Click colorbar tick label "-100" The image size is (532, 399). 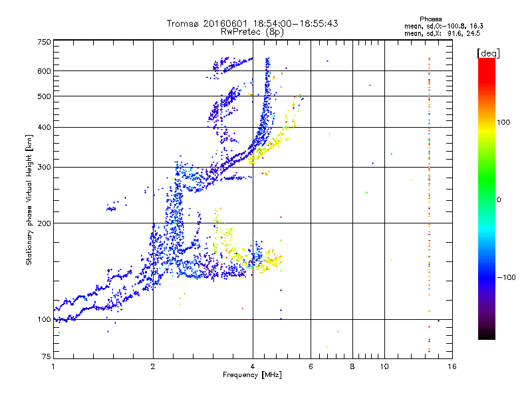point(507,277)
